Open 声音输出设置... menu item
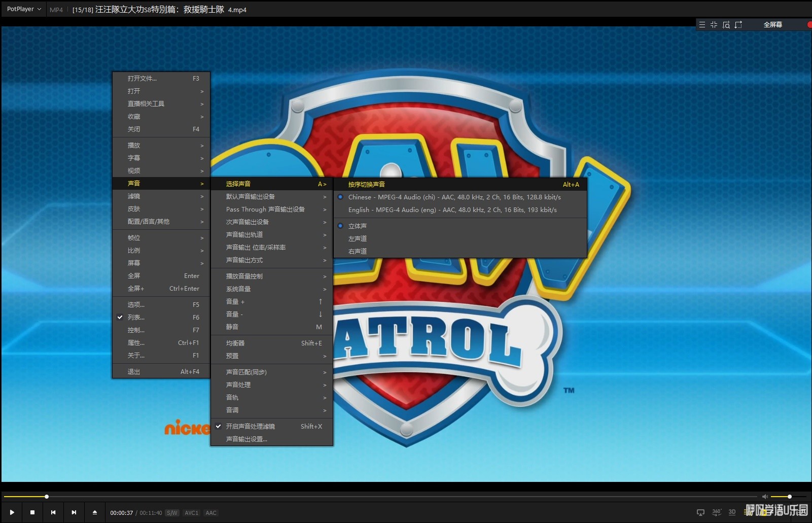Screen dimensions: 812x523 click(x=272, y=439)
